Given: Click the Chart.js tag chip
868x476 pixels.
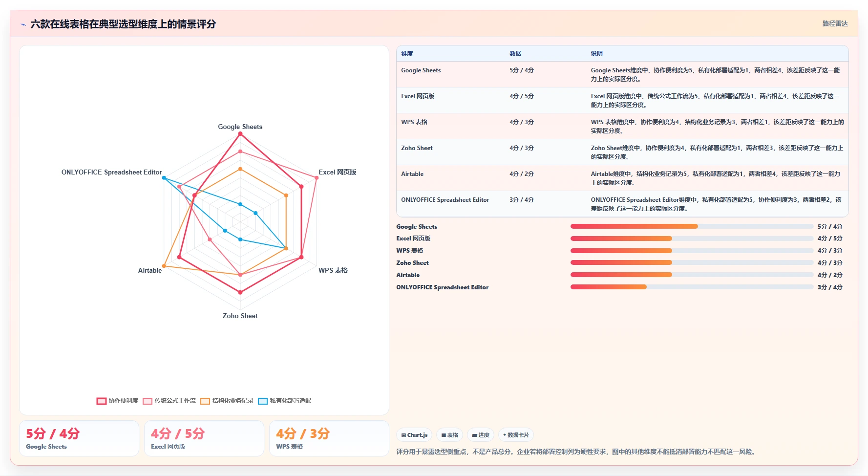Looking at the screenshot, I should 414,435.
